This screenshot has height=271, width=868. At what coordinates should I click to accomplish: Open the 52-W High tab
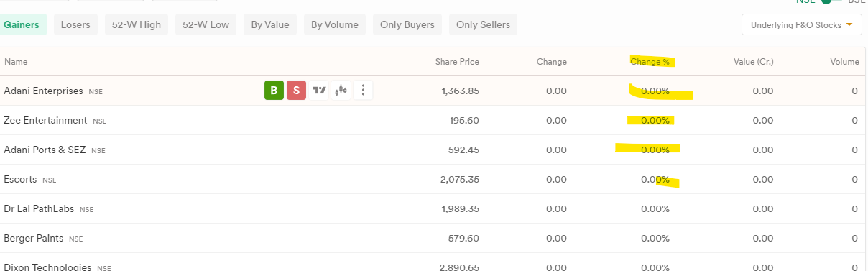click(x=137, y=24)
